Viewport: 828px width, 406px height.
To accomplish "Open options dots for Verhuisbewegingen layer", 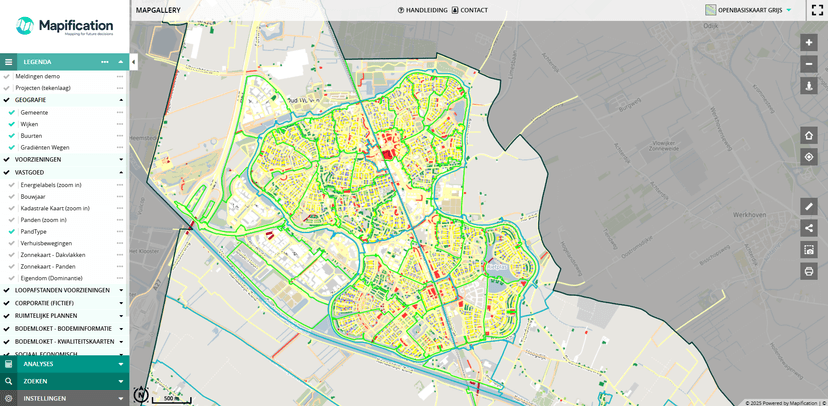I will (120, 243).
